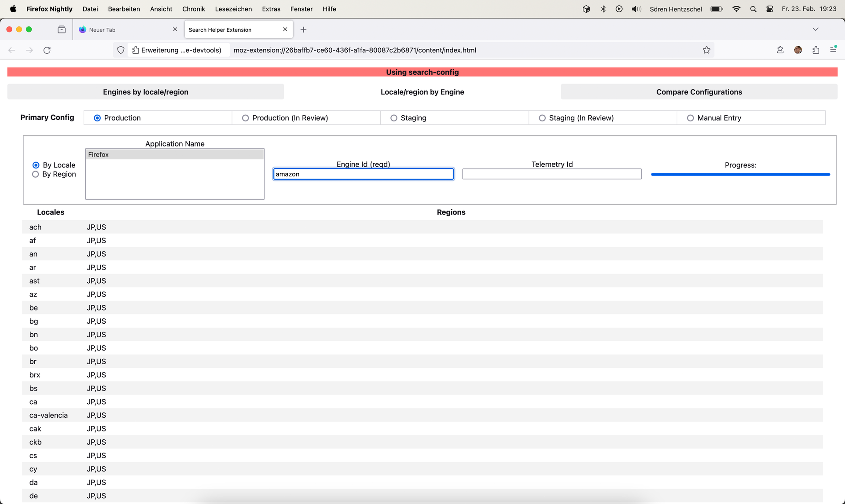Click the Telemetry Id input field
This screenshot has height=504, width=845.
pos(552,174)
